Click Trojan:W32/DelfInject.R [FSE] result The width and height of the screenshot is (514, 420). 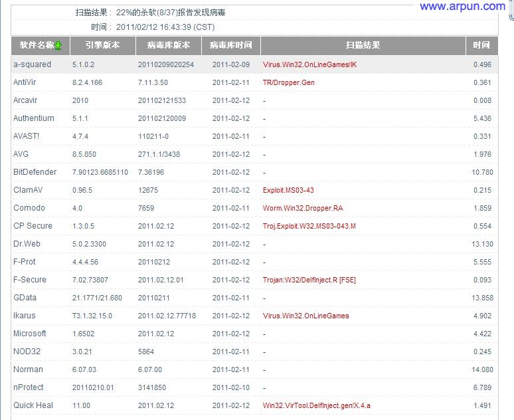[x=309, y=280]
